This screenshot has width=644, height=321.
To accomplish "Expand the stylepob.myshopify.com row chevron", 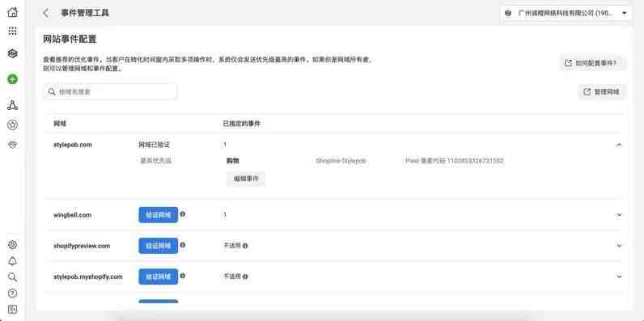I will (619, 277).
